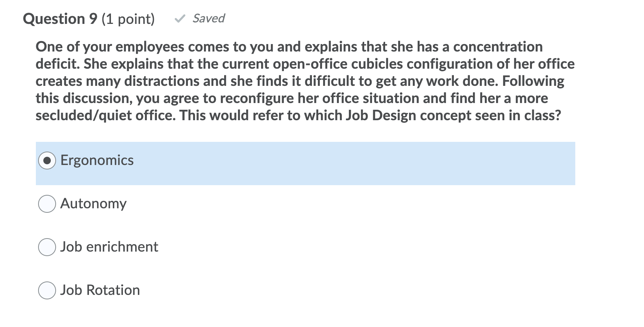Click the Ergonomics answer label

(97, 160)
